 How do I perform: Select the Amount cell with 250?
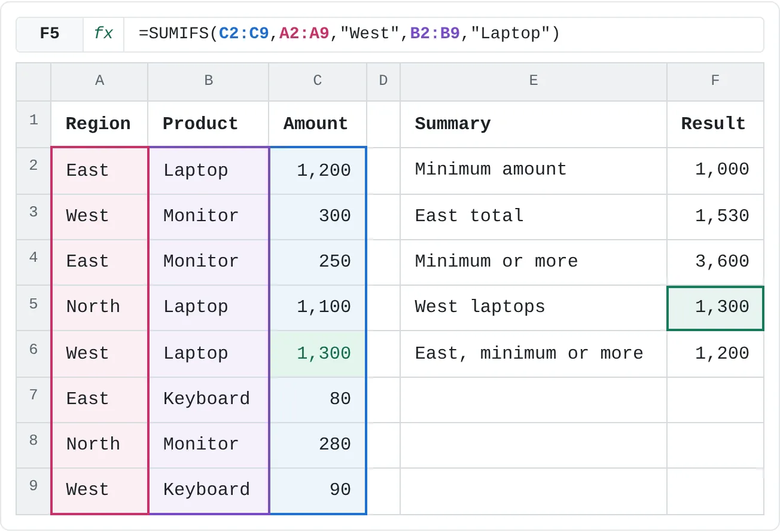[x=318, y=262]
